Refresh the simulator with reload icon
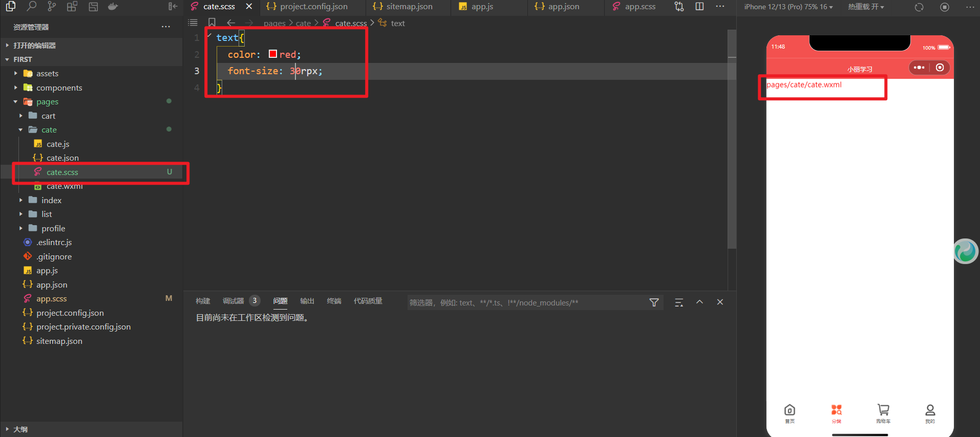The width and height of the screenshot is (980, 437). [x=919, y=7]
